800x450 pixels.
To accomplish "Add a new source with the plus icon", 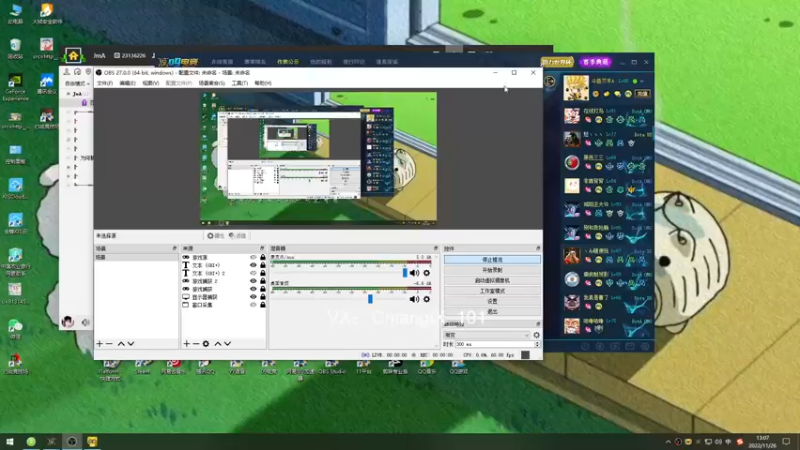I will [x=186, y=344].
